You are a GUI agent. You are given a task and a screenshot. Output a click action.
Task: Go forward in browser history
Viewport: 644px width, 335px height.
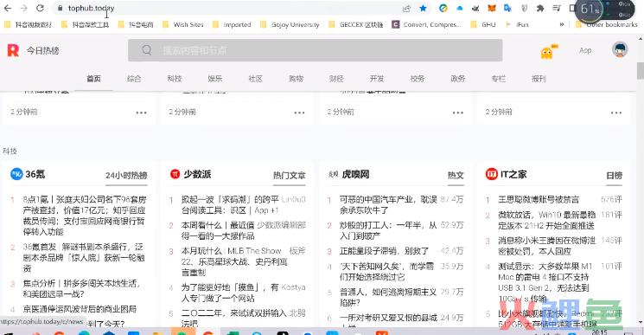click(24, 8)
